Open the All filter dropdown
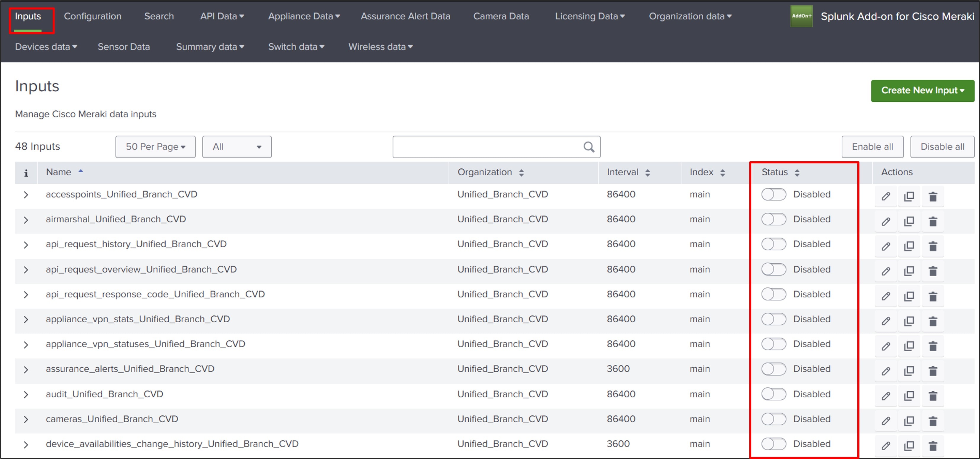Image resolution: width=980 pixels, height=459 pixels. [237, 147]
